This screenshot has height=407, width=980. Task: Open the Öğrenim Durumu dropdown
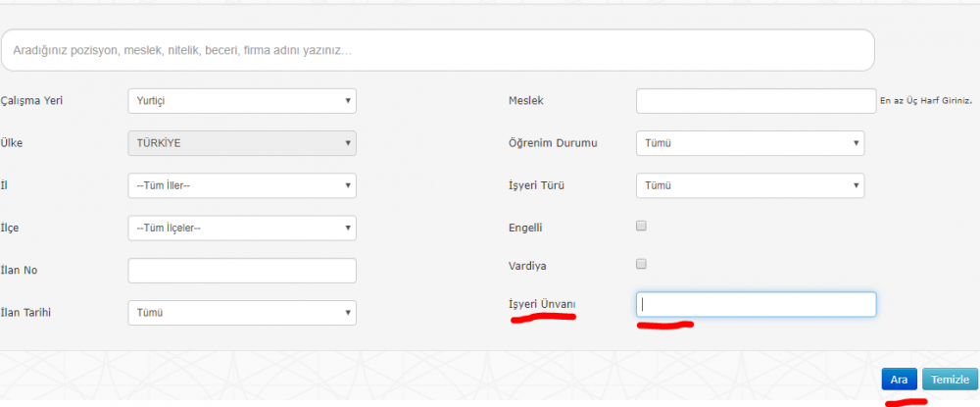click(x=750, y=143)
